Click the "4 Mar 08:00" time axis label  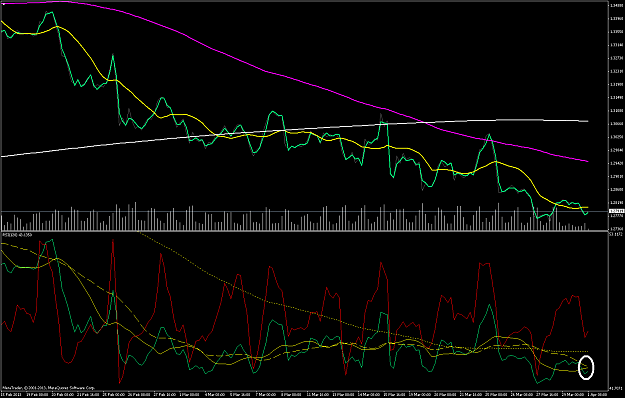[214, 394]
